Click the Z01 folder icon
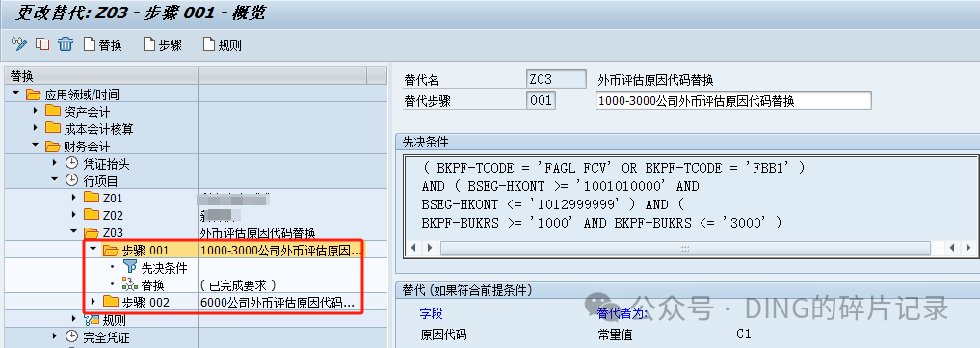The image size is (980, 348). click(x=92, y=198)
